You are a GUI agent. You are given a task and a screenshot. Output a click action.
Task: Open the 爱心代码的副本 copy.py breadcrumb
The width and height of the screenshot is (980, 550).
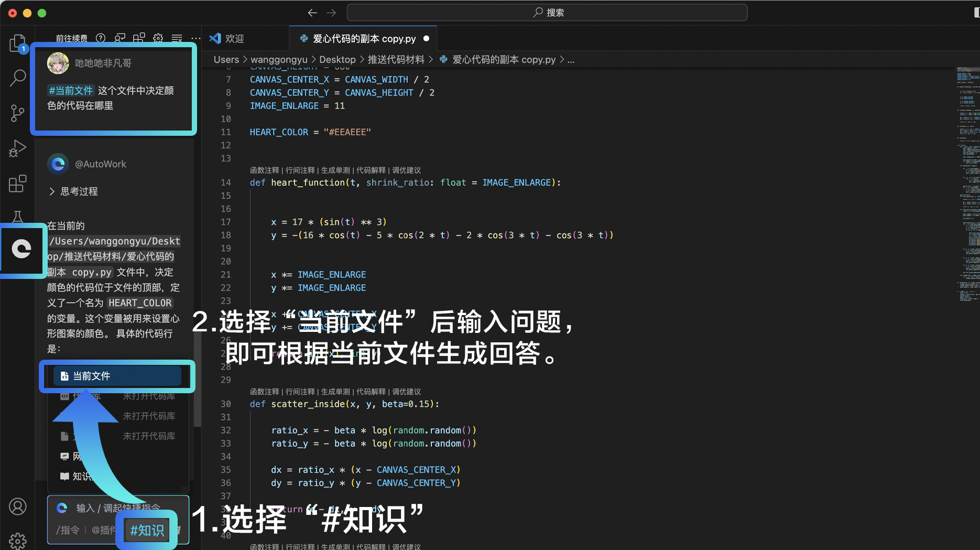tap(504, 60)
